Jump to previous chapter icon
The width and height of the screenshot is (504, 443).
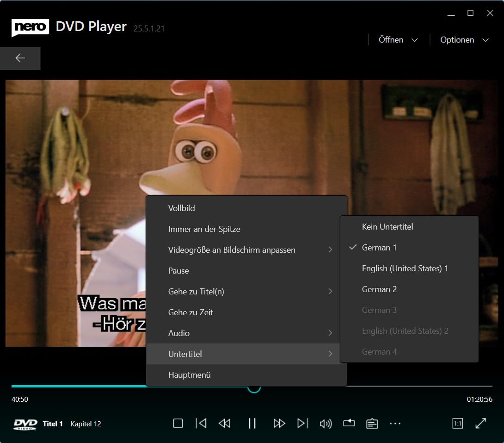click(x=201, y=424)
